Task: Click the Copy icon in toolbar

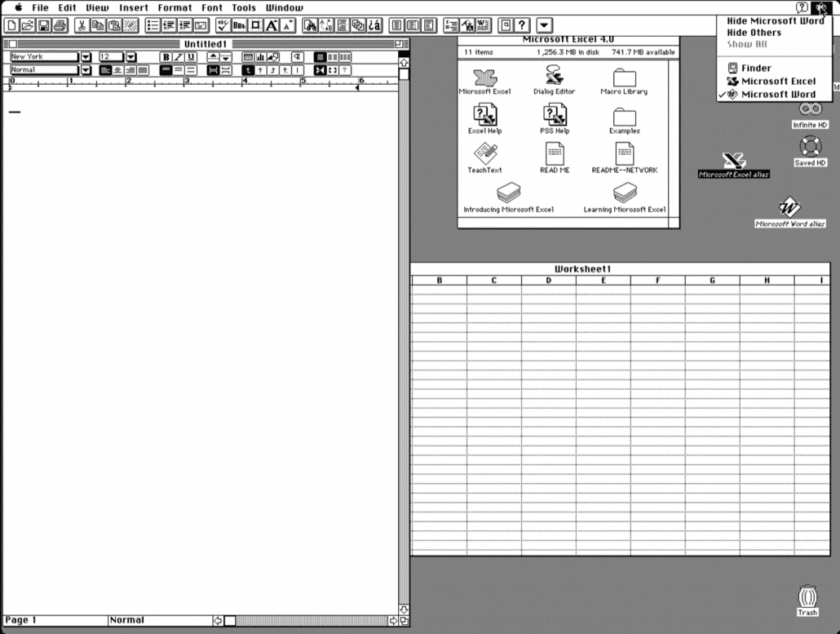Action: 98,25
